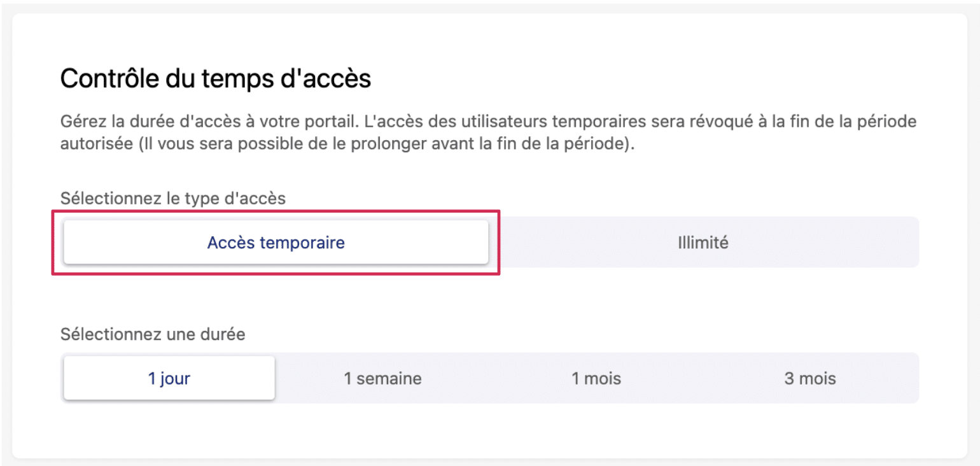Enable unlimited portal access

pos(703,243)
